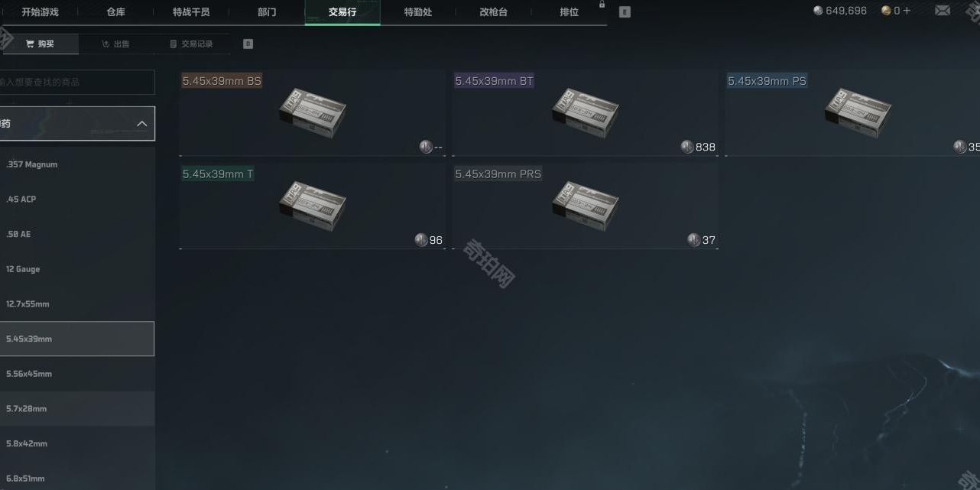Go to the 特勤处 tab

pos(417,12)
